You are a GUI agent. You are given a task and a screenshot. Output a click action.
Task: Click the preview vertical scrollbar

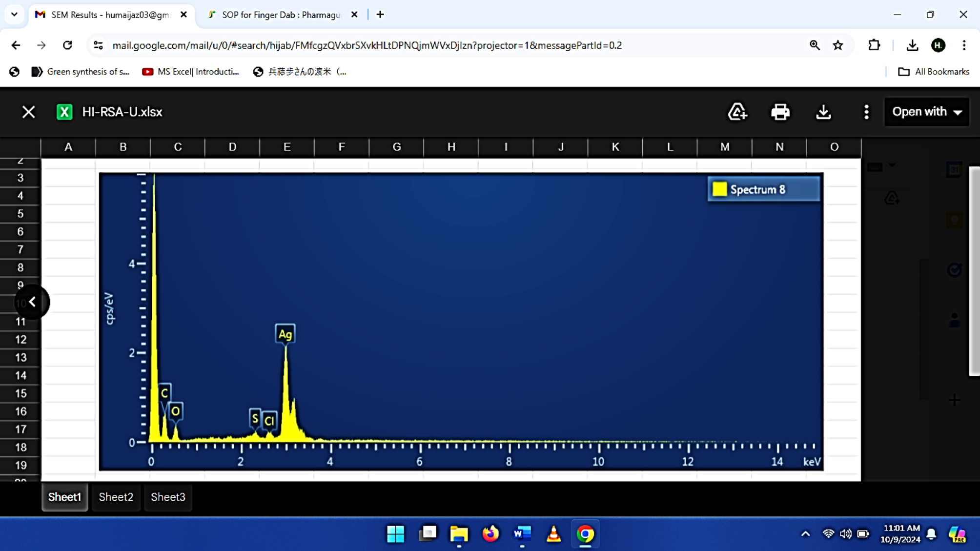pyautogui.click(x=974, y=271)
